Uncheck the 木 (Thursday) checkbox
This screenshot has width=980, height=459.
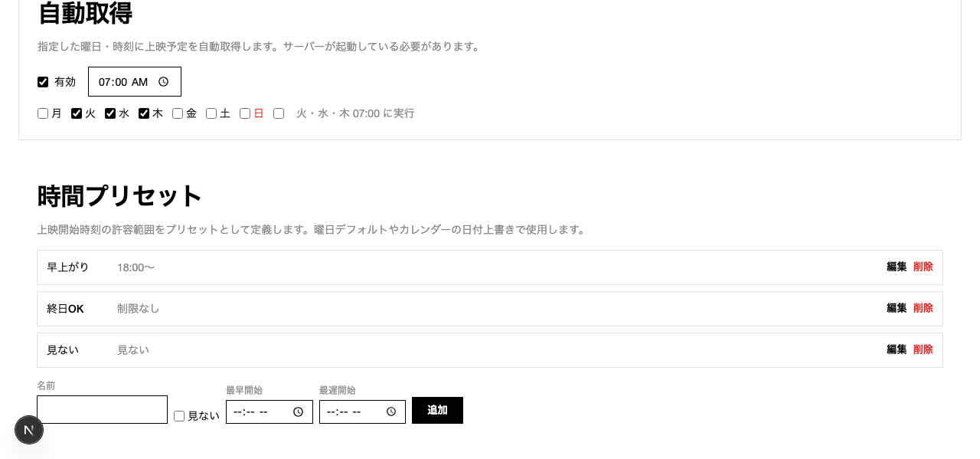pyautogui.click(x=143, y=113)
